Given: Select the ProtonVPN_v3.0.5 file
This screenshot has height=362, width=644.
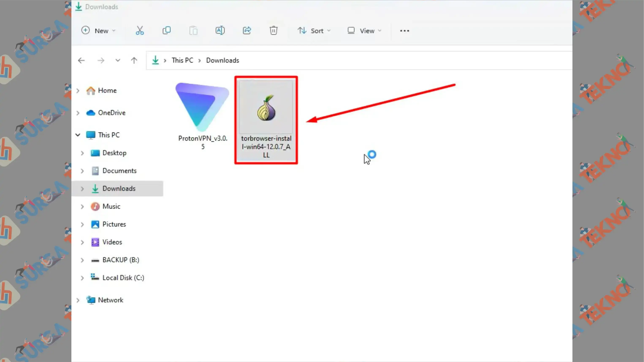Looking at the screenshot, I should (x=202, y=116).
